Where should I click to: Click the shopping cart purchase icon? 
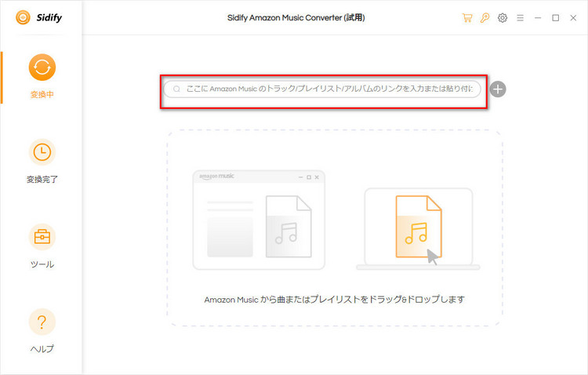[467, 17]
